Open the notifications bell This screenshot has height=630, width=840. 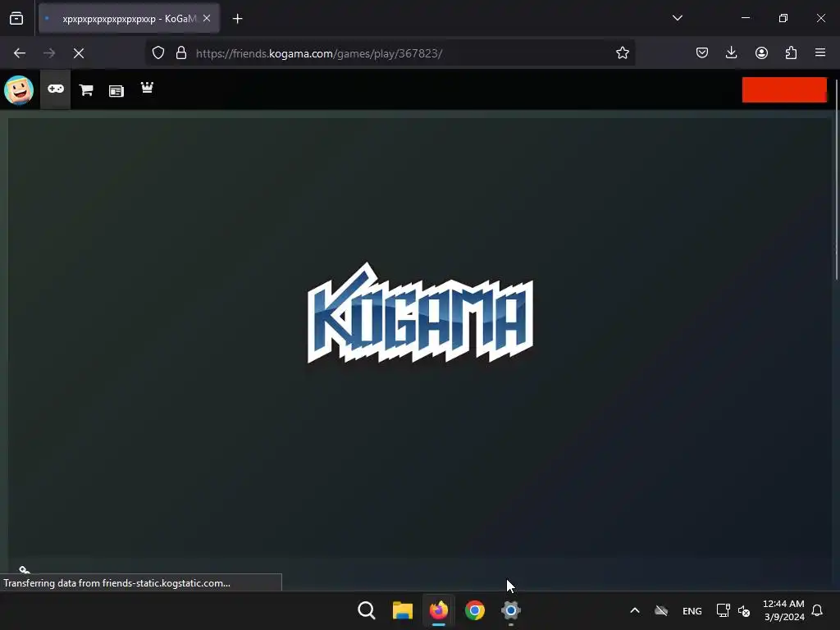tap(817, 610)
